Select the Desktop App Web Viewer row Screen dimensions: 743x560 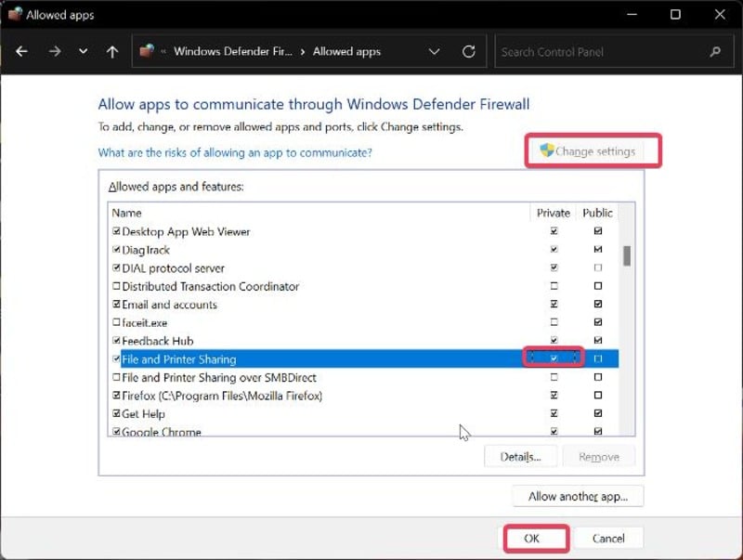[x=364, y=231]
